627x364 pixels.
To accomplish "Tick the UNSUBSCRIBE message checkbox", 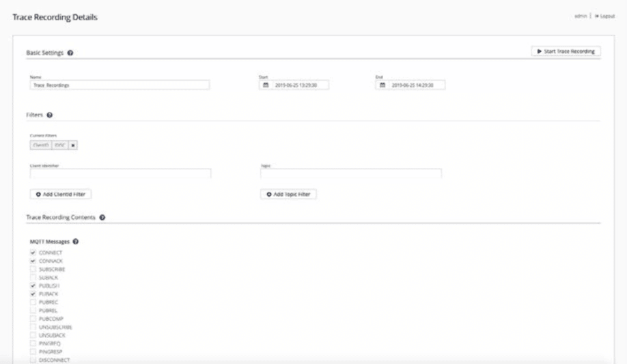I will [x=33, y=327].
